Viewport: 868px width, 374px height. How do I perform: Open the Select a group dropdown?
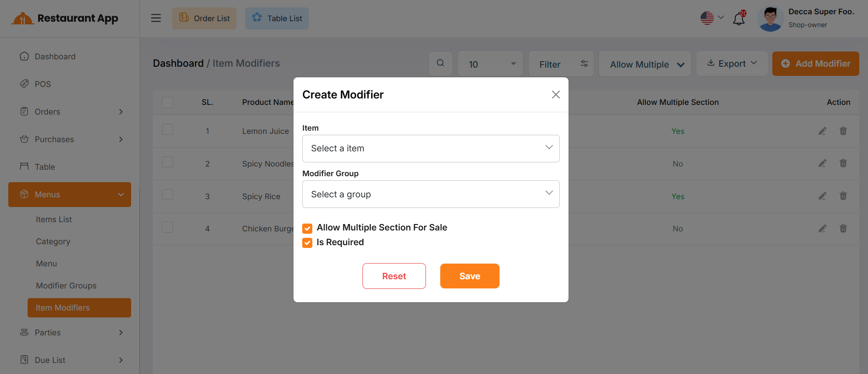click(x=431, y=194)
